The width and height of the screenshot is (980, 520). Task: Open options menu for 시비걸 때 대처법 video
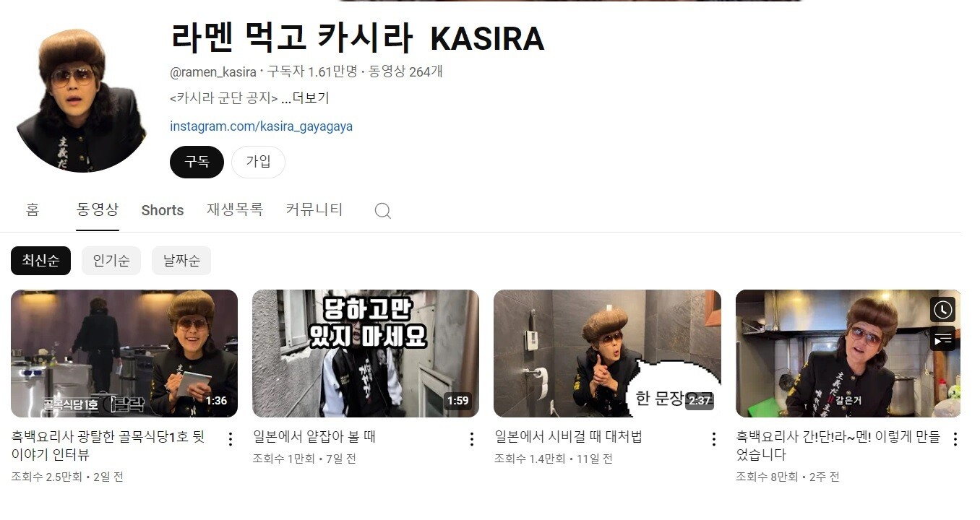pyautogui.click(x=713, y=439)
